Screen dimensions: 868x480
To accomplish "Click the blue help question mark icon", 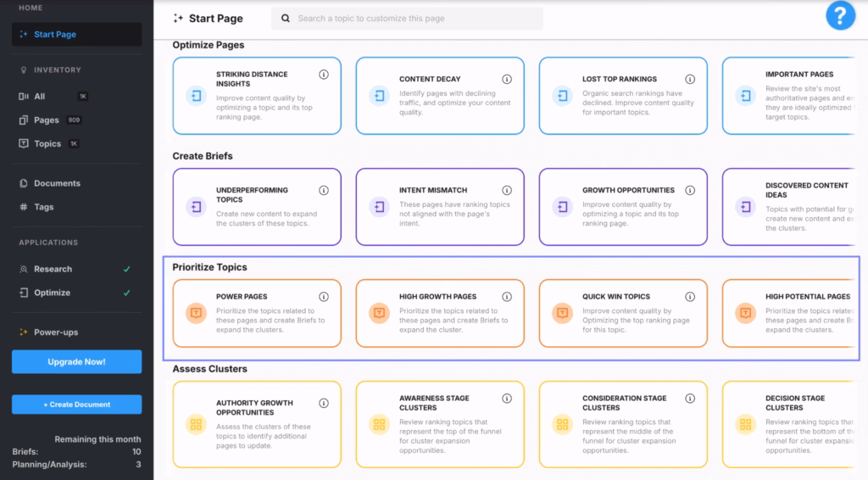I will [840, 16].
